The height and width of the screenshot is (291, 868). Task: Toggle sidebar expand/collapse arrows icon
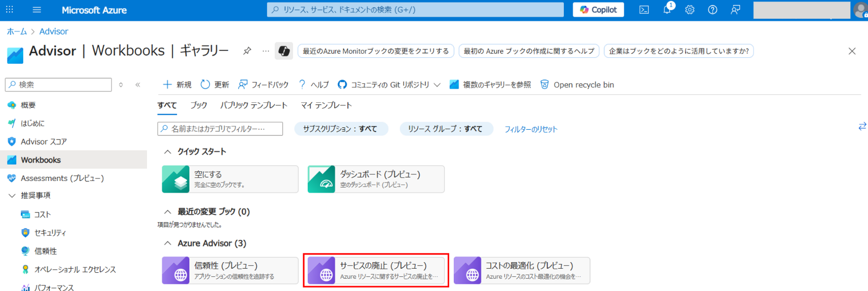121,85
